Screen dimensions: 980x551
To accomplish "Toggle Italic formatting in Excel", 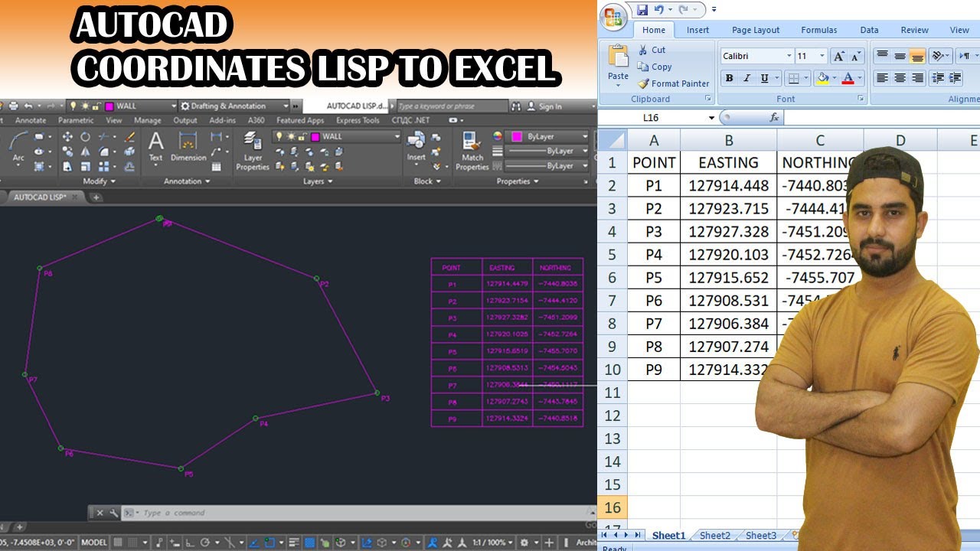I will pyautogui.click(x=746, y=78).
